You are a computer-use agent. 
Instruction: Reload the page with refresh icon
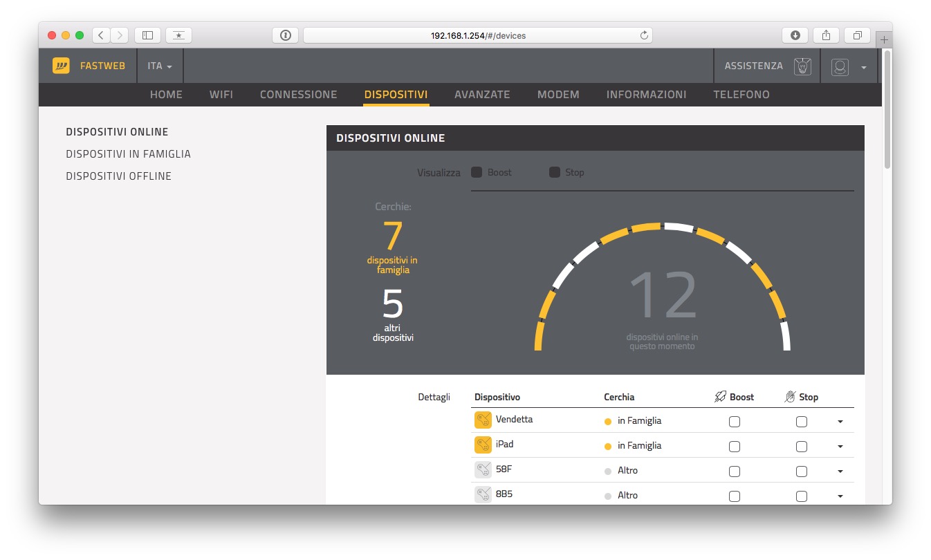pos(644,35)
